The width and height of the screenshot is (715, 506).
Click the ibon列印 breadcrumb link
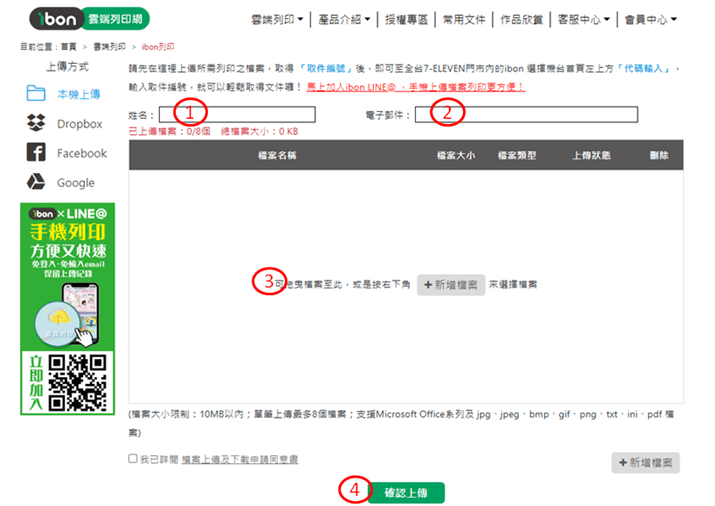(158, 46)
